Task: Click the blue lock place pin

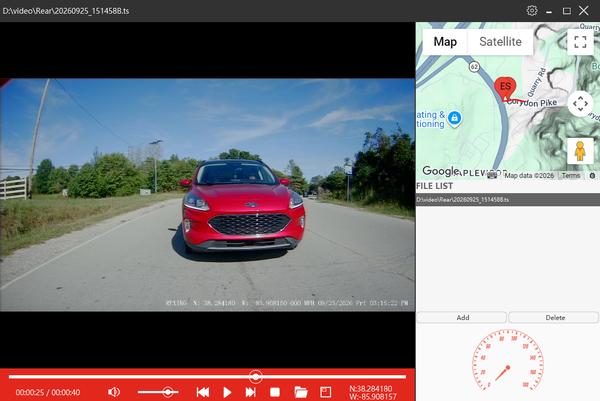Action: 454,119
